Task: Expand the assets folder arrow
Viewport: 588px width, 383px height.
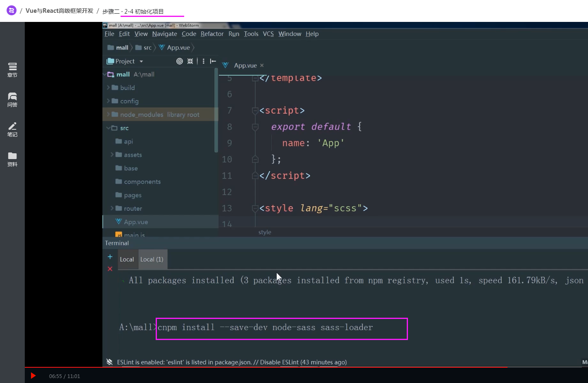Action: pyautogui.click(x=112, y=155)
